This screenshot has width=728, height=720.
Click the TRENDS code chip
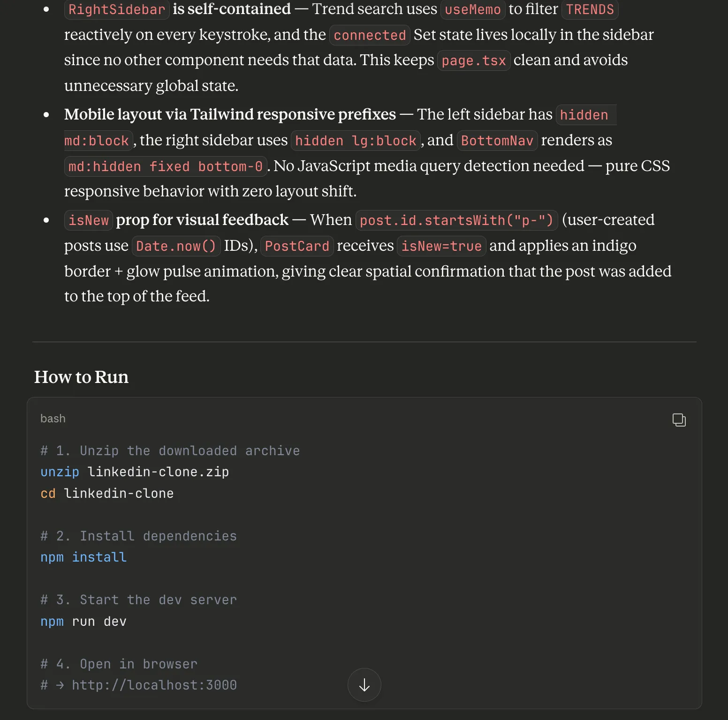(x=590, y=9)
